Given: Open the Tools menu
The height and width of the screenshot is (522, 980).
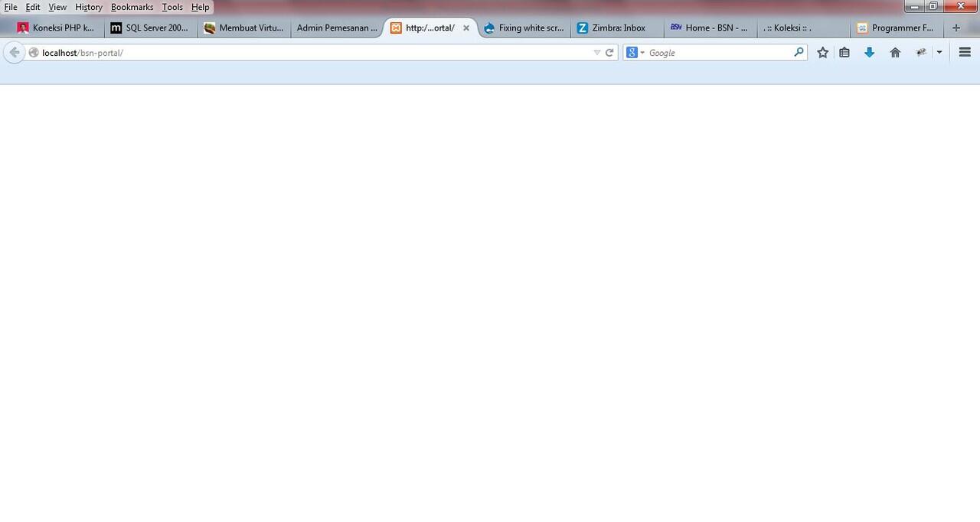Looking at the screenshot, I should point(173,7).
